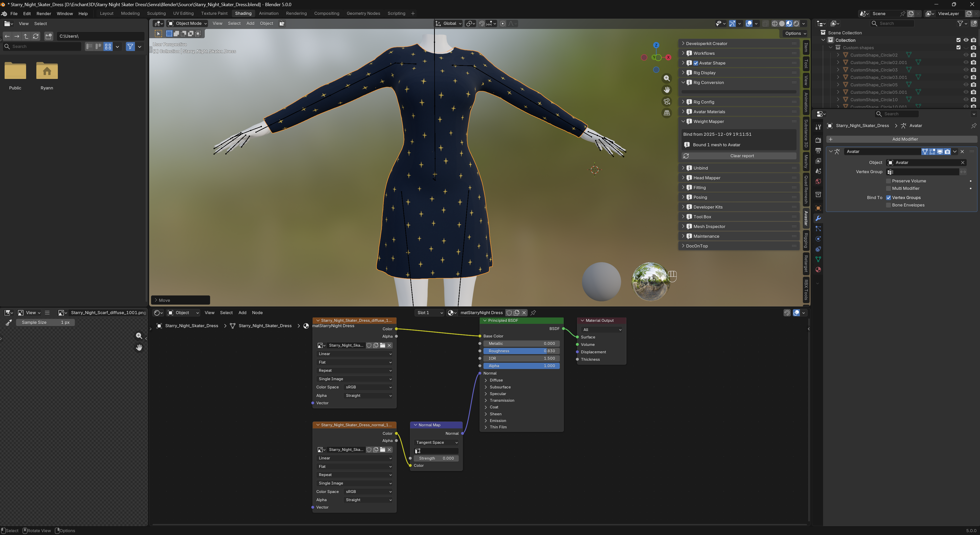
Task: Click the pan view hand icon
Action: click(666, 90)
